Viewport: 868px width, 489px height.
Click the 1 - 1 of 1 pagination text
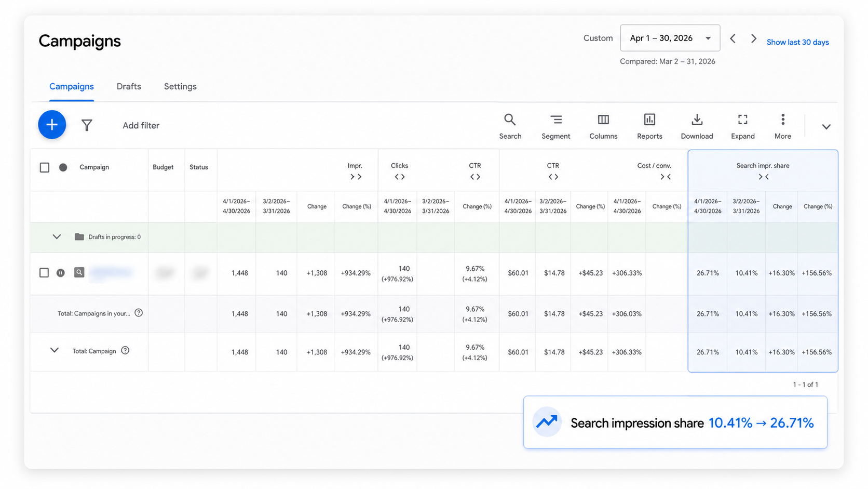pyautogui.click(x=805, y=385)
